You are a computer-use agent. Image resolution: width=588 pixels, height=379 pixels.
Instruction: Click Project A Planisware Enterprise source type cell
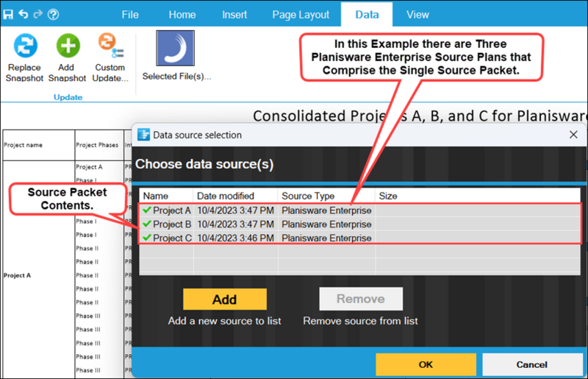326,210
